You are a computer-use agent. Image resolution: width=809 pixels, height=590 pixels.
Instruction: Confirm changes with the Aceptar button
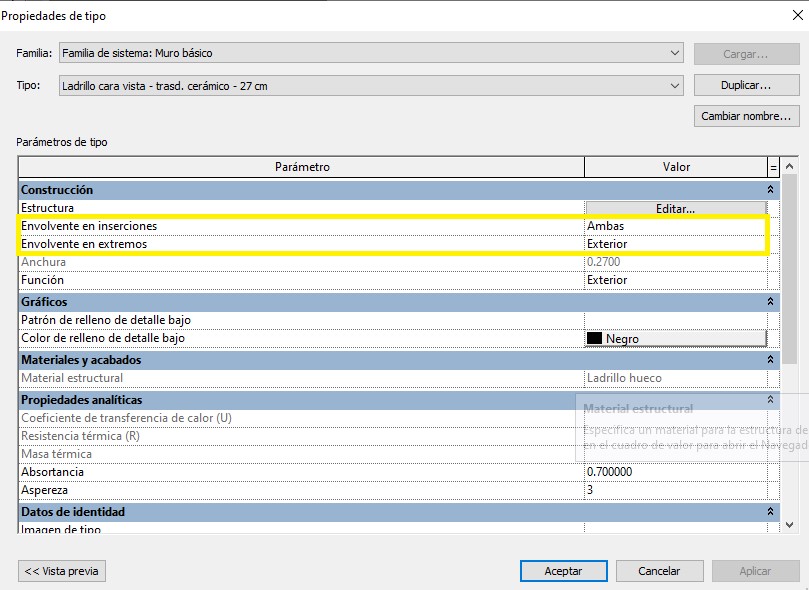click(x=563, y=571)
